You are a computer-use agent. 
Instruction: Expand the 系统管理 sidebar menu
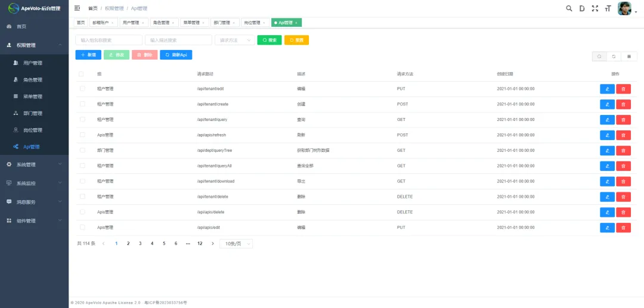click(35, 164)
